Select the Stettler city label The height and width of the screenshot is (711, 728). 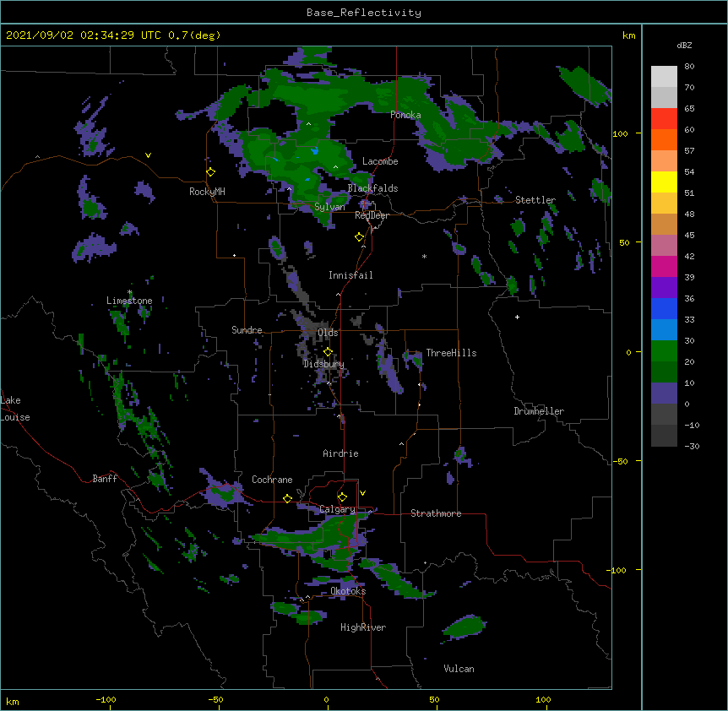[x=535, y=200]
